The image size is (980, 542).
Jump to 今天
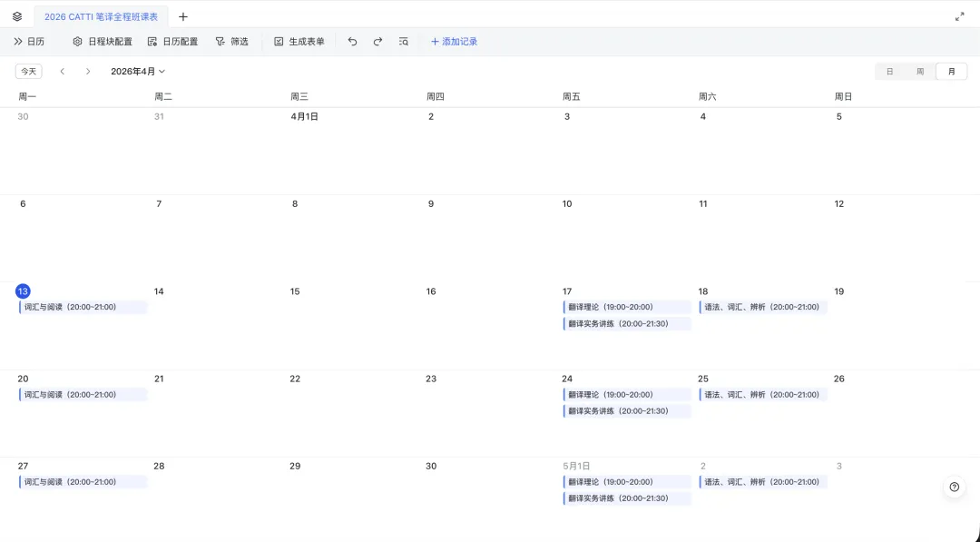click(x=29, y=71)
